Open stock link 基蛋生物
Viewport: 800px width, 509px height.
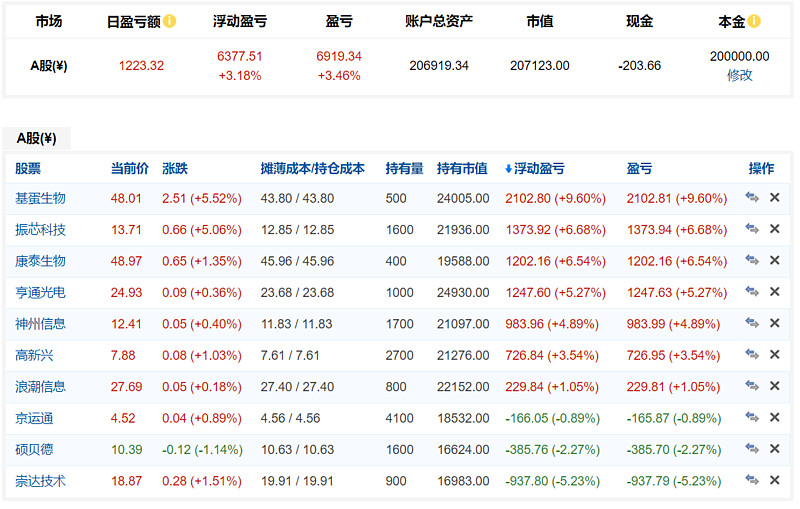coord(40,198)
